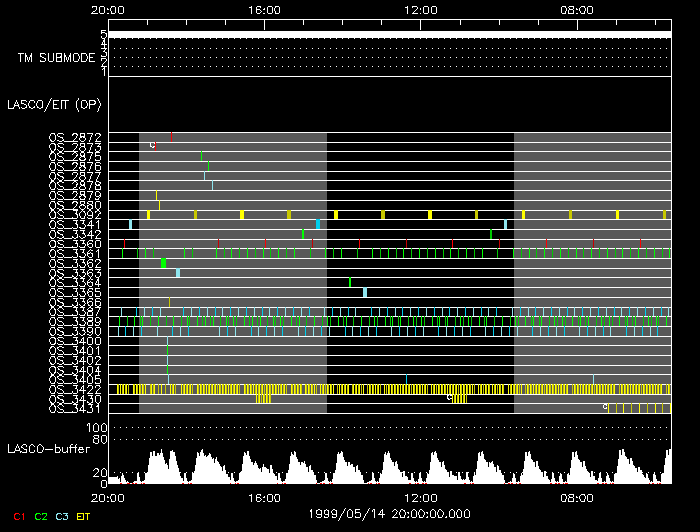
Task: Select the OS_3361 row label
Action: [75, 254]
